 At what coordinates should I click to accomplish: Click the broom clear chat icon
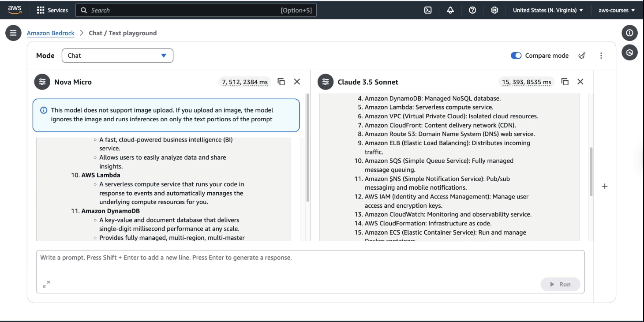pyautogui.click(x=582, y=56)
